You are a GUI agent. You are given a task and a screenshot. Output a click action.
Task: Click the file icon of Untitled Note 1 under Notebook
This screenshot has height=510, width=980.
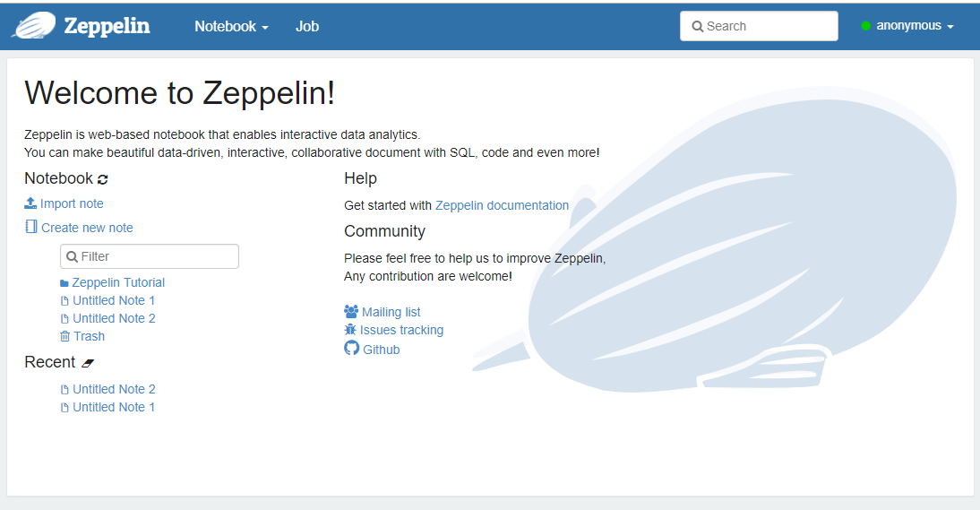coord(64,301)
